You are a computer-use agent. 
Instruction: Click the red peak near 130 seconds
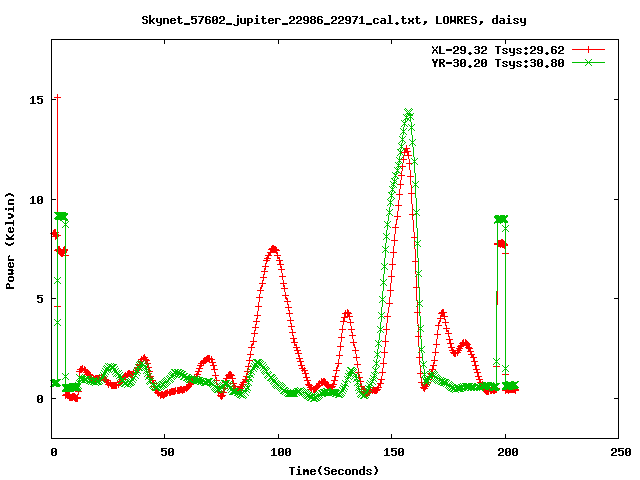347,313
